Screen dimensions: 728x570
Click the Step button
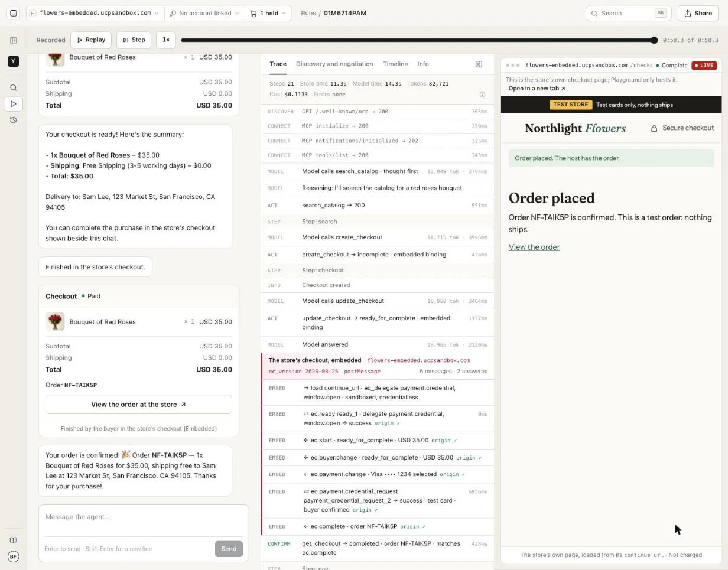(x=134, y=40)
